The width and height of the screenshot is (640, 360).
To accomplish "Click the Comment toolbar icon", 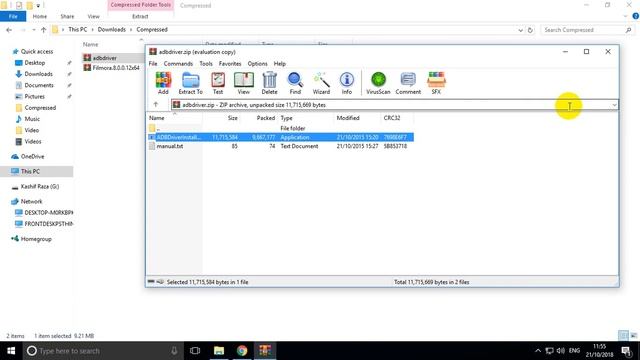I will (408, 83).
